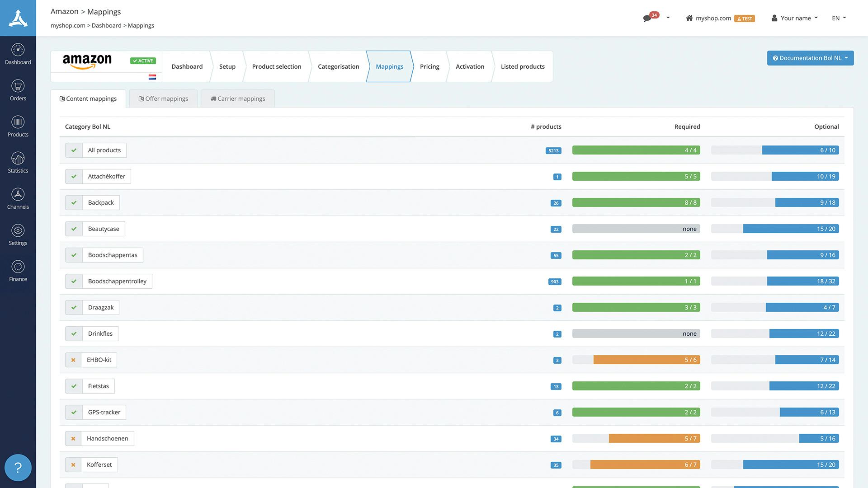Open the EN language dropdown
The image size is (868, 488).
839,18
